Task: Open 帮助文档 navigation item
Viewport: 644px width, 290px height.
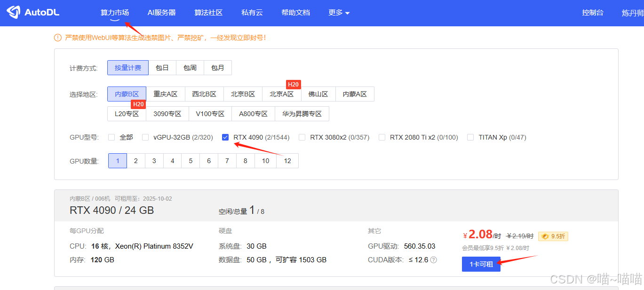Action: point(295,13)
